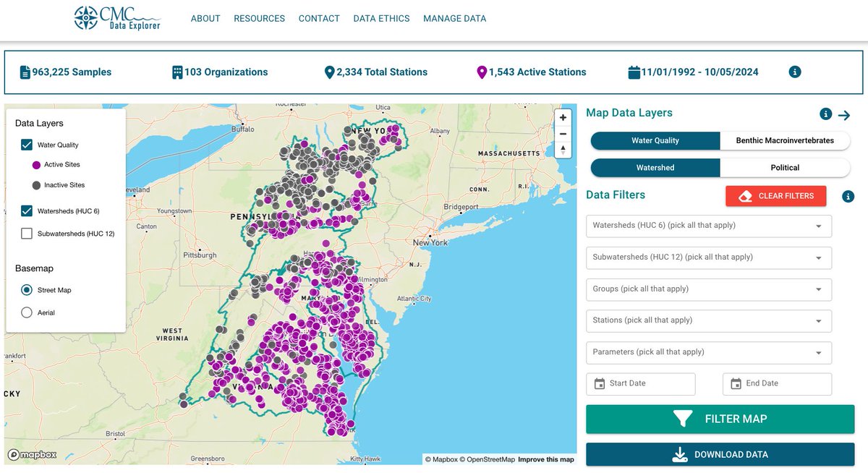Screen dimensions: 868x473
Task: Open Subwatersheds (HUC 12) filter dropdown
Action: (x=709, y=257)
